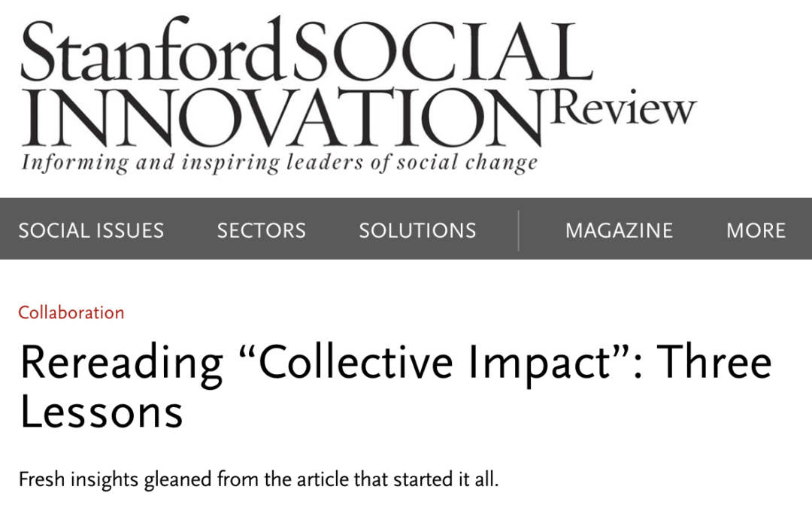Click the divider between SOLUTIONS and MAGAZINE
Screen dimensions: 812x508
pos(519,230)
